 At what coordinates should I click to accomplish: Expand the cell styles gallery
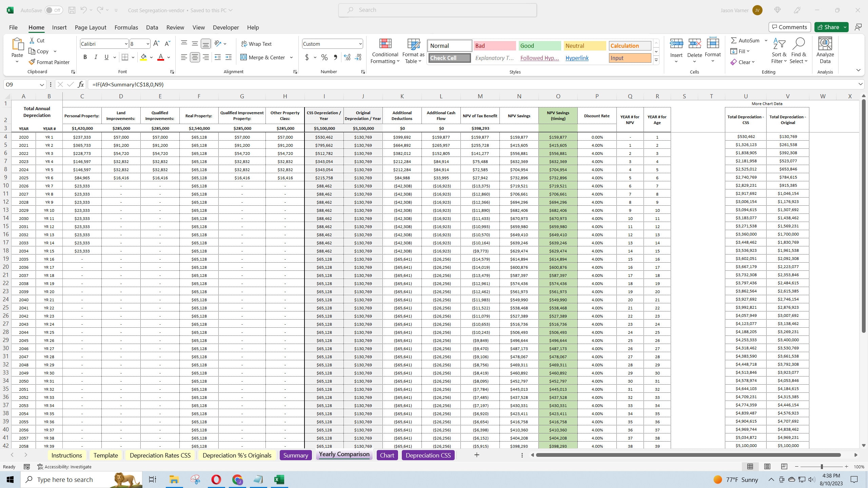[x=656, y=60]
